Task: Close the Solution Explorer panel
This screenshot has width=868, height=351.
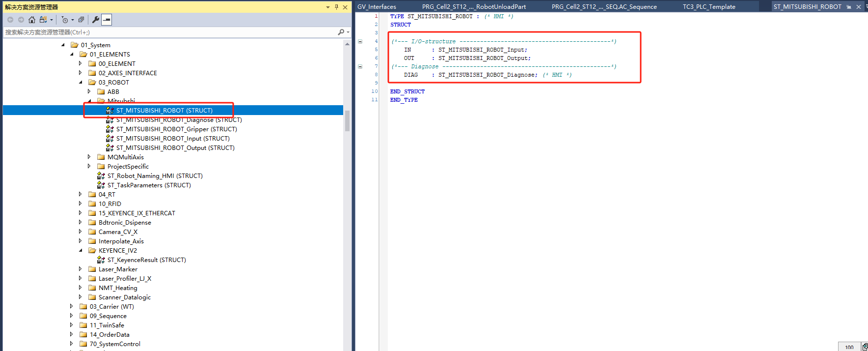Action: (345, 7)
